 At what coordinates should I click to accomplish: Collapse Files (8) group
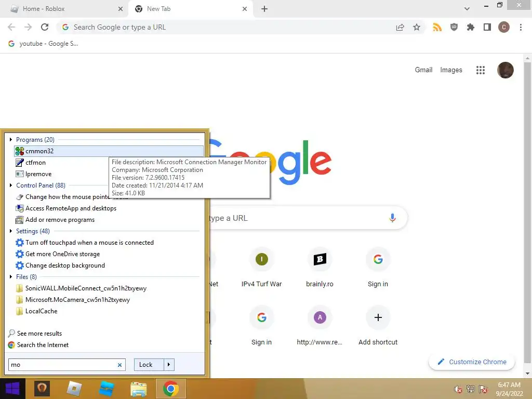11,276
